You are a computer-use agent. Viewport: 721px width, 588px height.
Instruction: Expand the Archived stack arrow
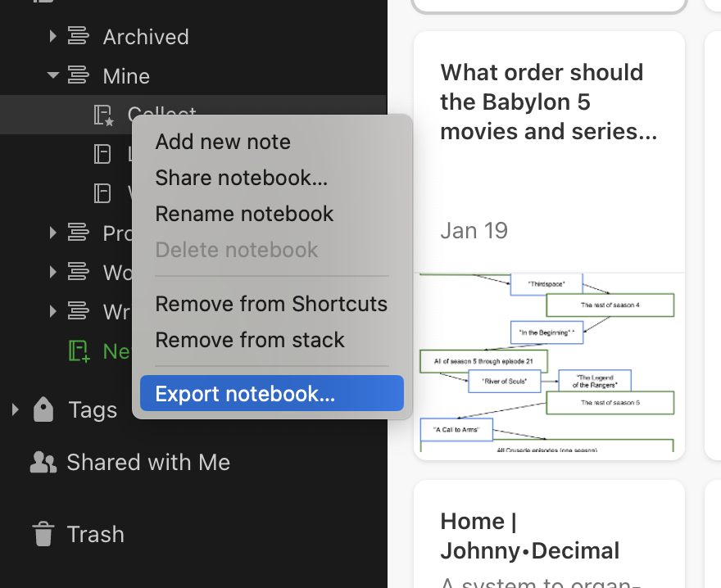52,36
